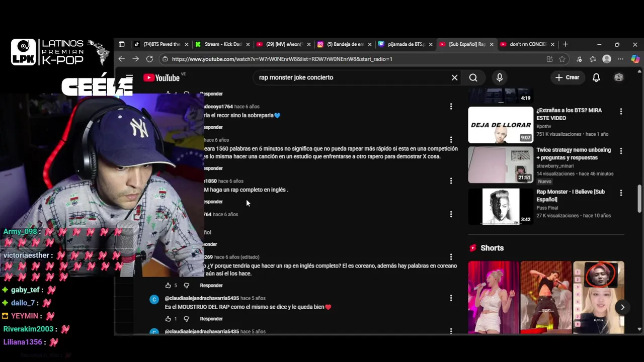Click the magnifier search button
Screen dimensions: 644x362
473,77
